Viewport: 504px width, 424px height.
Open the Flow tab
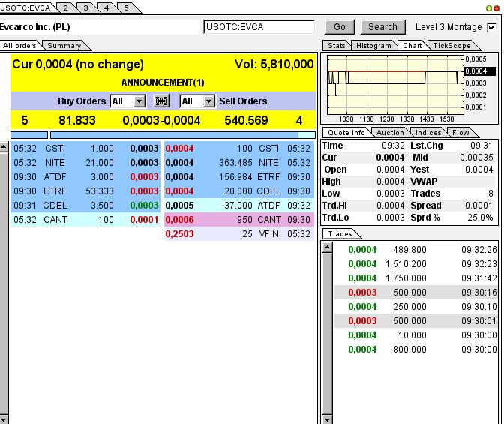(460, 133)
